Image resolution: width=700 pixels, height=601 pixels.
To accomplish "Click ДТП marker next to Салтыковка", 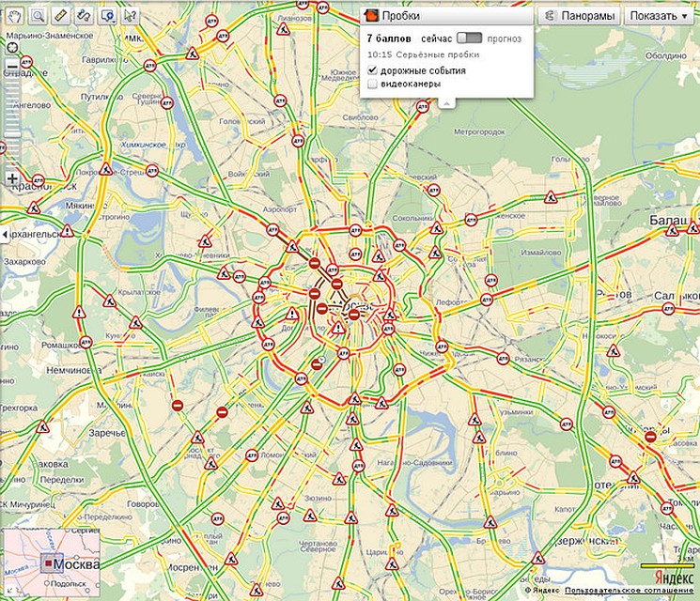I will point(668,308).
